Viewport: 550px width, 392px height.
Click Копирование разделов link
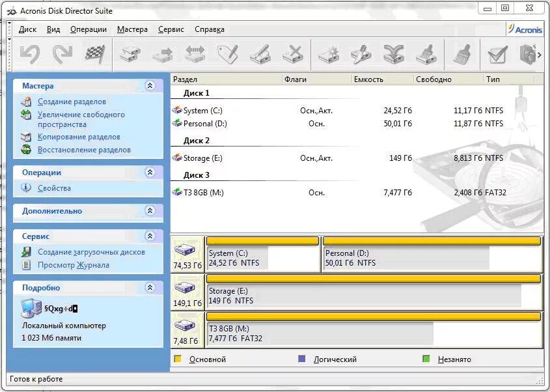(79, 137)
